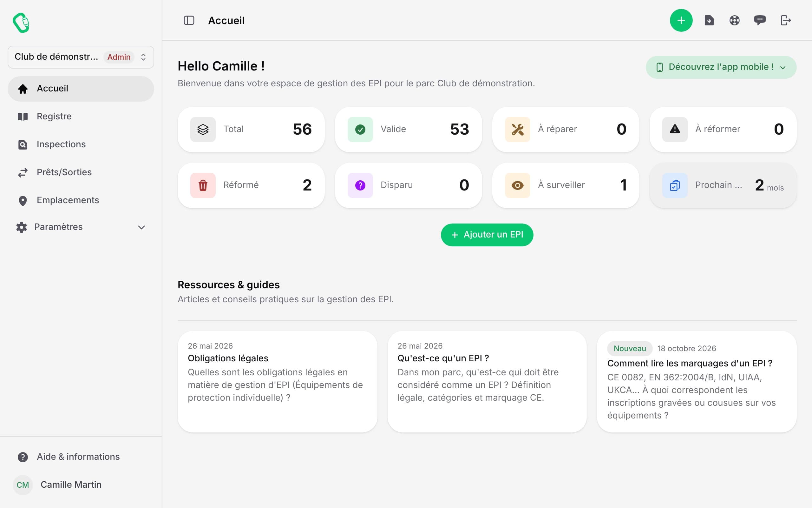
Task: Click the Réformé trash icon
Action: tap(203, 185)
